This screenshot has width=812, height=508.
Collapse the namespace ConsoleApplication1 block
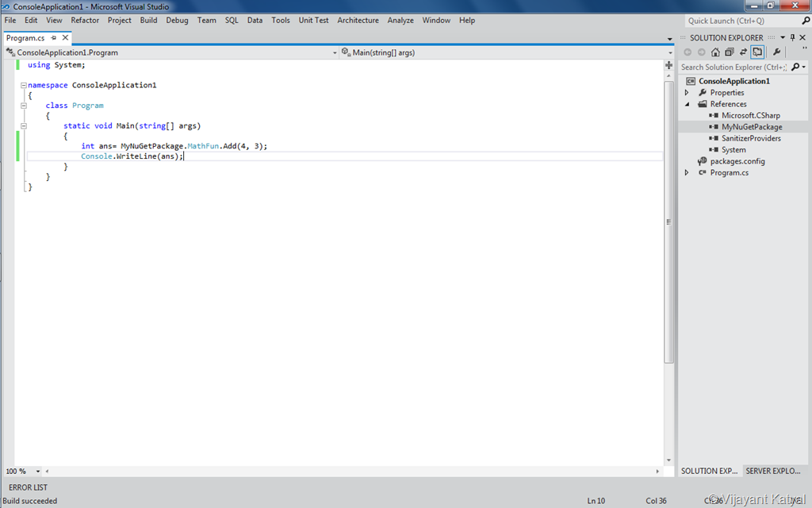23,85
